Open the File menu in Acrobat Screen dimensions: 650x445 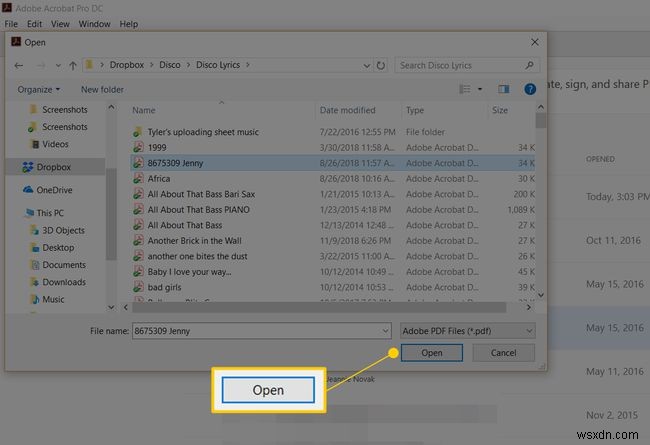(11, 24)
